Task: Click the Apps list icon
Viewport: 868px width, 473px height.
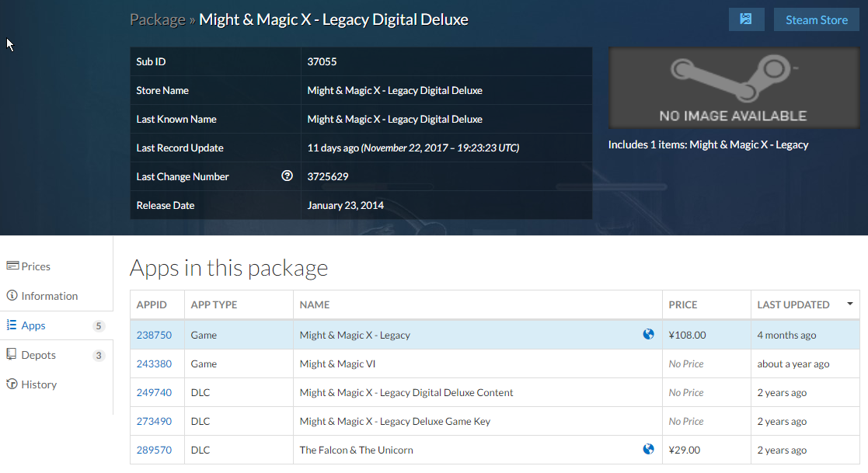Action: [12, 325]
